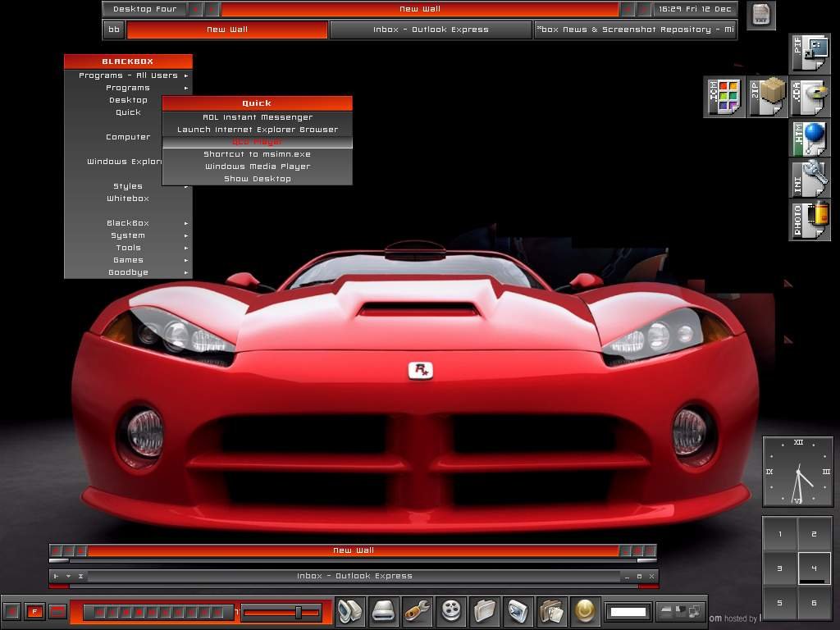The width and height of the screenshot is (840, 630).
Task: Select workspace 4 in the pager
Action: pos(815,568)
